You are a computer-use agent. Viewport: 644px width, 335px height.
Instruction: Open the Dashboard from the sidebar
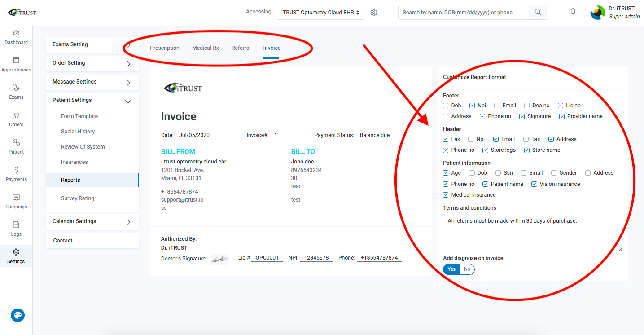click(x=16, y=38)
